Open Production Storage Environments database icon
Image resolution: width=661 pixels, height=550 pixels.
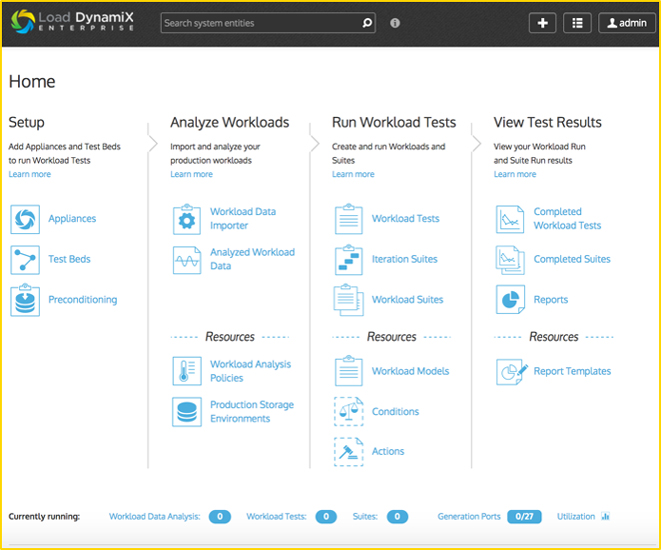pos(187,412)
